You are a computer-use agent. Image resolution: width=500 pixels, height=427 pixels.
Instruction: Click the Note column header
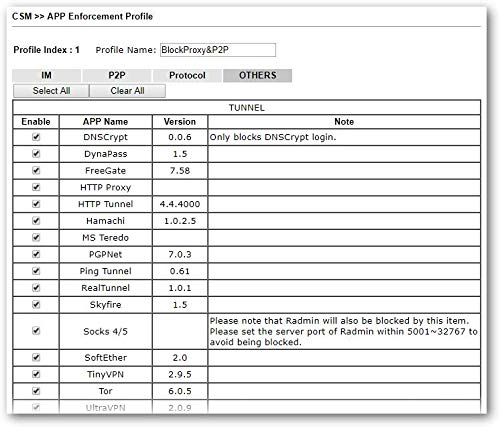344,122
